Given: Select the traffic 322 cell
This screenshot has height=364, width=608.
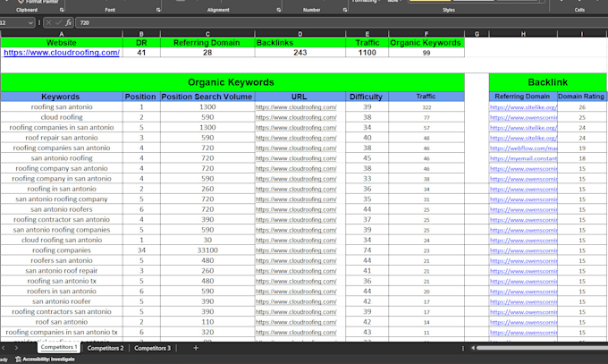Looking at the screenshot, I should tap(426, 107).
